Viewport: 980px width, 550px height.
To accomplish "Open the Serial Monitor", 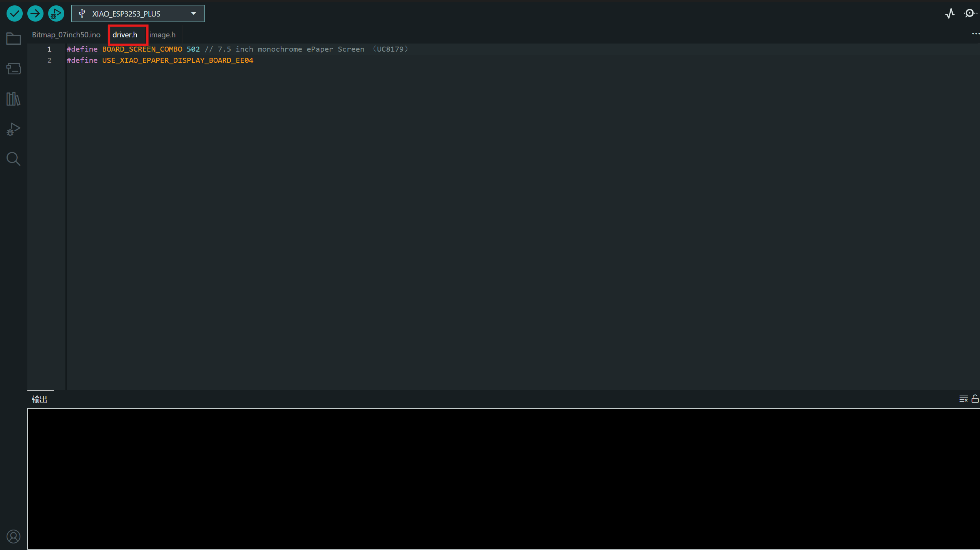I will tap(970, 14).
